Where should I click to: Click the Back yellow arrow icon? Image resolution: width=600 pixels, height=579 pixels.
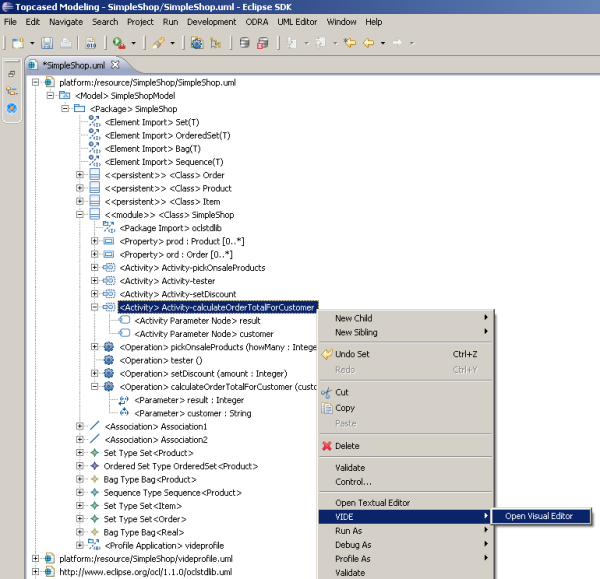coord(368,43)
